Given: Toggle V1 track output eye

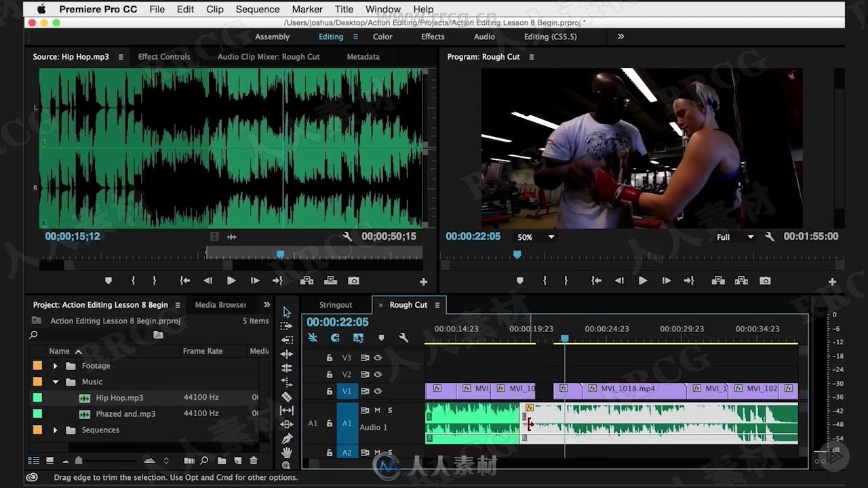Looking at the screenshot, I should (378, 391).
